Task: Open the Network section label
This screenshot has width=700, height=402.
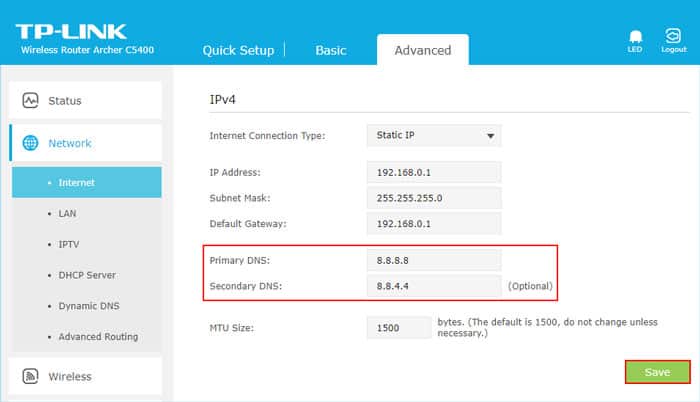Action: (x=70, y=143)
